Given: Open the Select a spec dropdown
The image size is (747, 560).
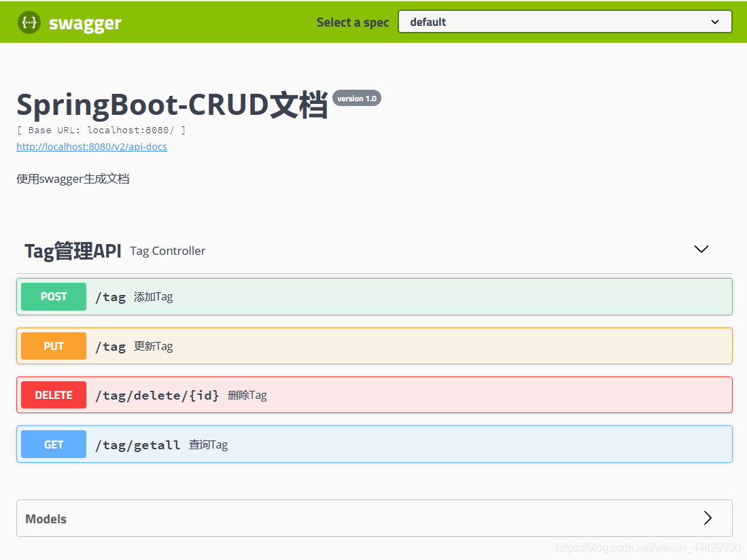Looking at the screenshot, I should point(565,22).
